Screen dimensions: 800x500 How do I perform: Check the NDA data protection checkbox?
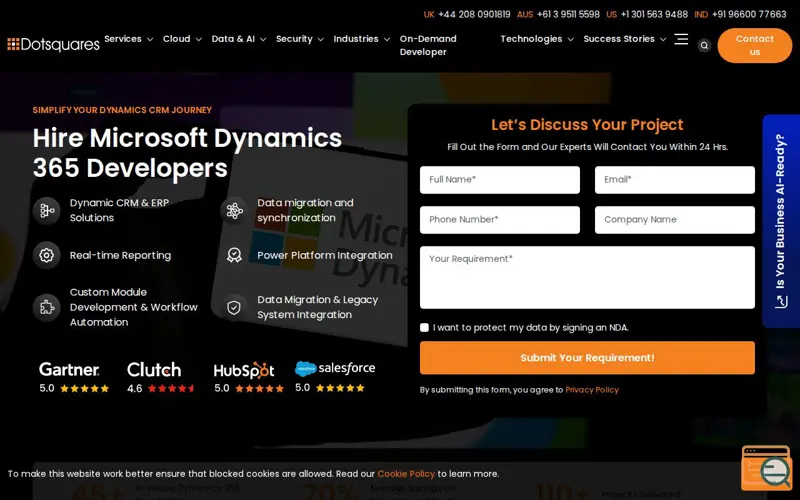click(x=424, y=328)
